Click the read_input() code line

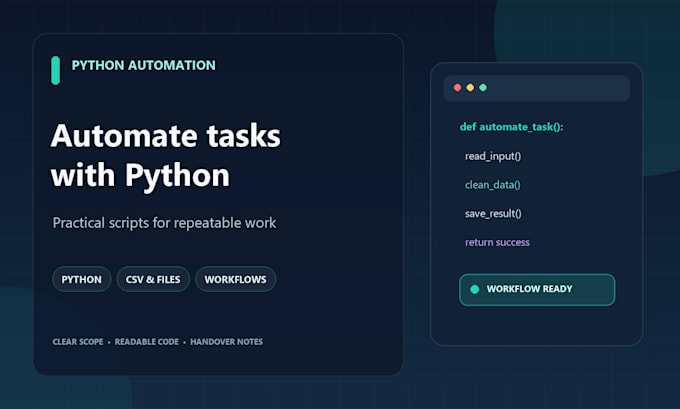[x=493, y=156]
